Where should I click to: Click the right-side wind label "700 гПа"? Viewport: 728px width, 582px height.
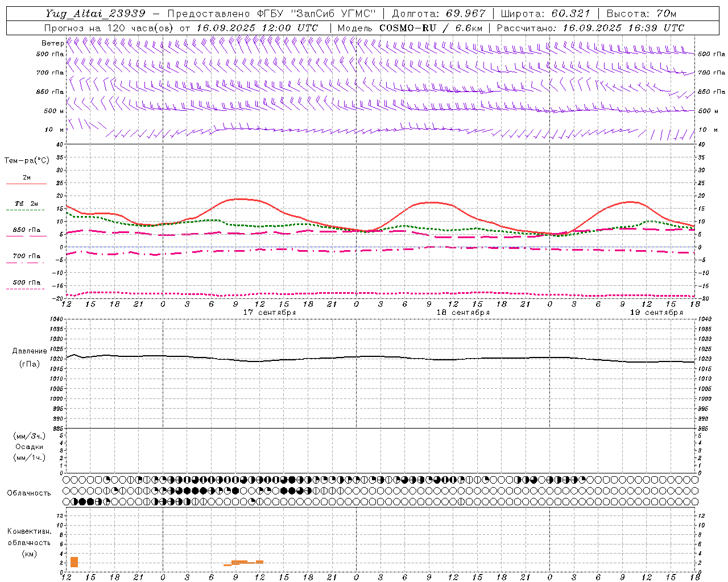click(x=712, y=73)
